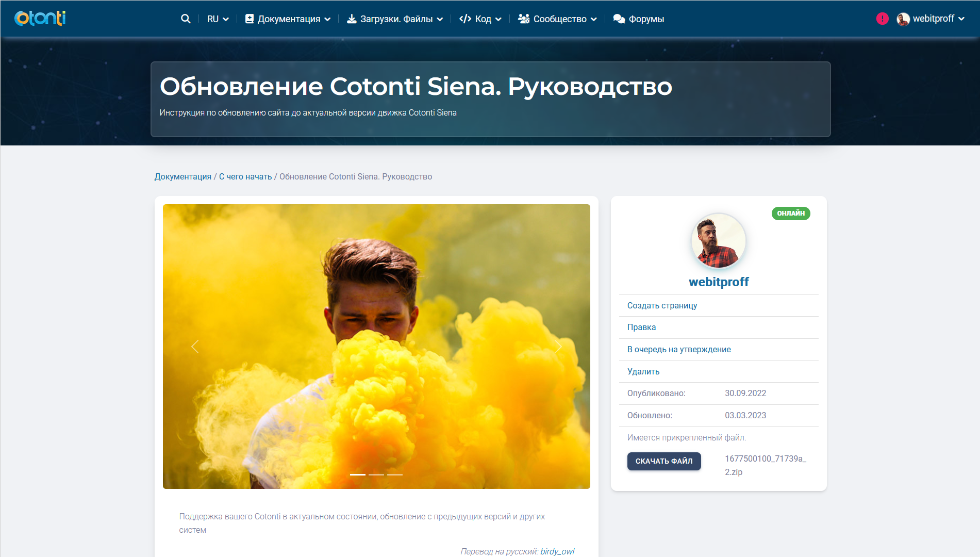Open the webitproff user menu
Image resolution: width=980 pixels, height=557 pixels.
931,19
